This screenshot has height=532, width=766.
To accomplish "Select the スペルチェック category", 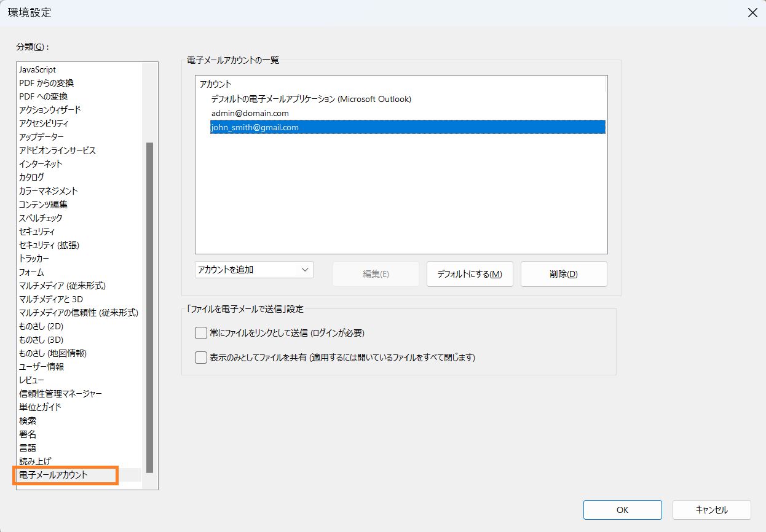I will [x=41, y=217].
